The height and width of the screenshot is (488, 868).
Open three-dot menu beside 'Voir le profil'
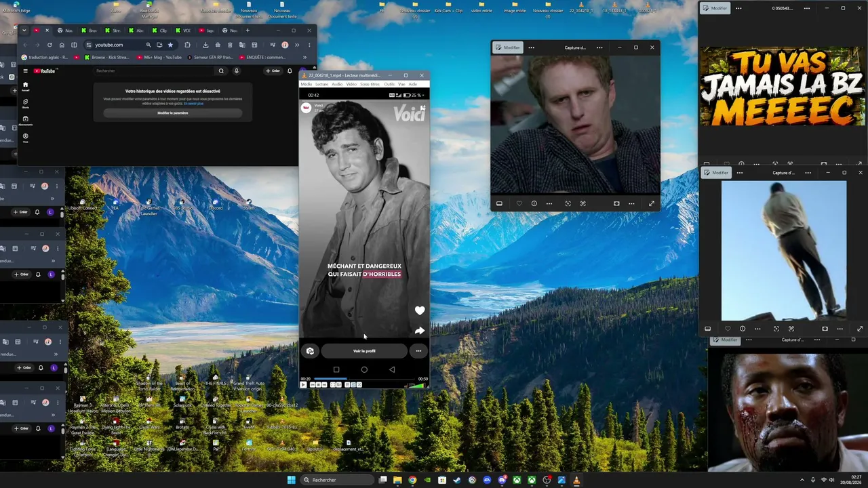(418, 351)
